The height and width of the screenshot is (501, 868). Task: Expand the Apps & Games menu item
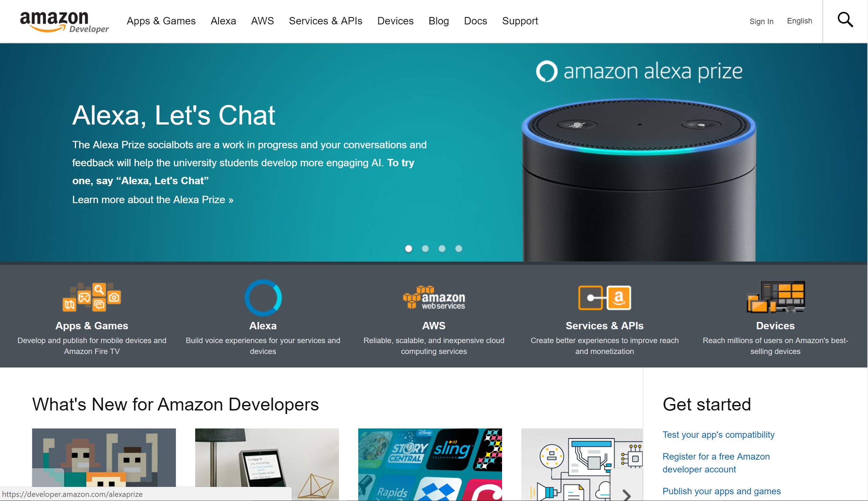click(161, 21)
